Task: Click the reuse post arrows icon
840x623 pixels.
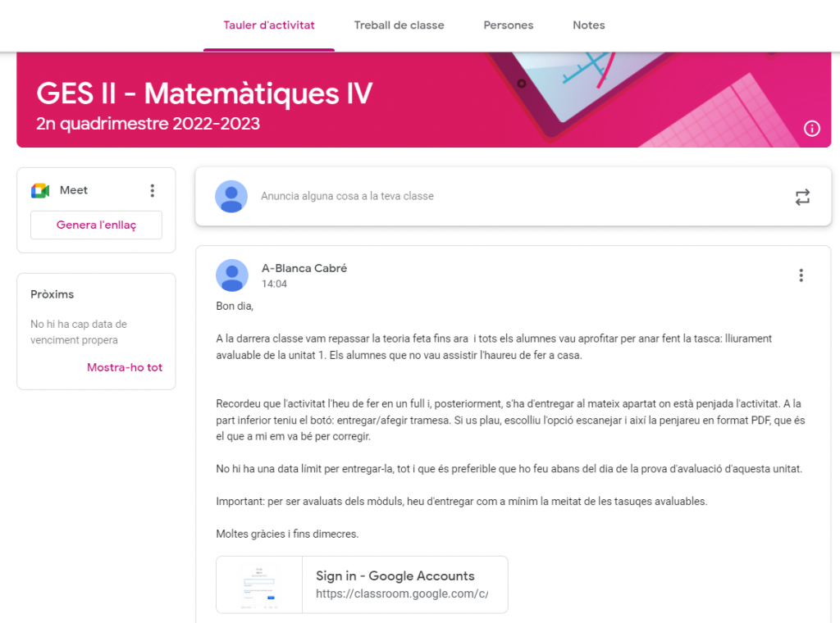Action: tap(801, 197)
